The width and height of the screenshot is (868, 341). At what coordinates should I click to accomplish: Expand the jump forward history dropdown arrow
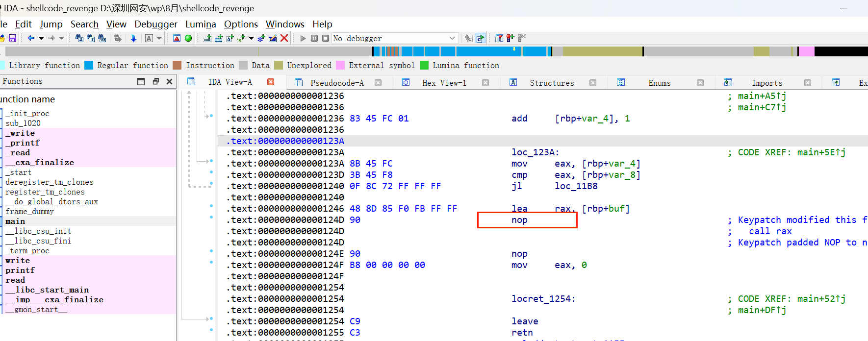61,38
